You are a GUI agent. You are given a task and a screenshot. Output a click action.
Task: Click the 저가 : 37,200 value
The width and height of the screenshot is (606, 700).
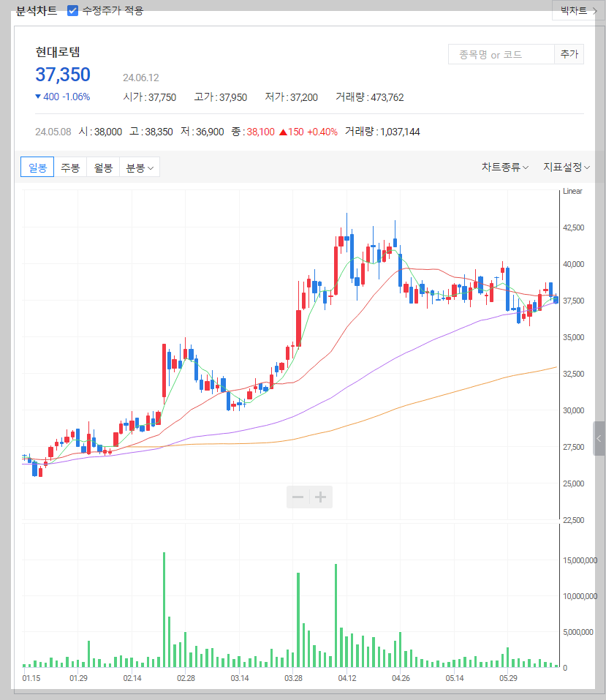tap(292, 97)
